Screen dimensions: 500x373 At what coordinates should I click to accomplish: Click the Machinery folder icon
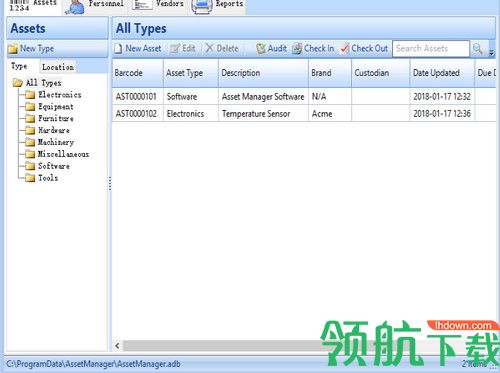tap(30, 142)
